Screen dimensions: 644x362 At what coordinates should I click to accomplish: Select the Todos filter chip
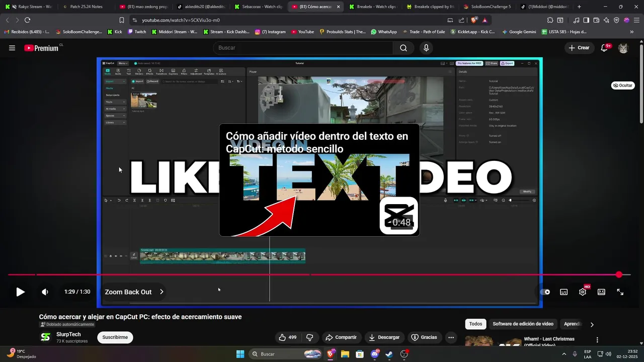coord(475,324)
